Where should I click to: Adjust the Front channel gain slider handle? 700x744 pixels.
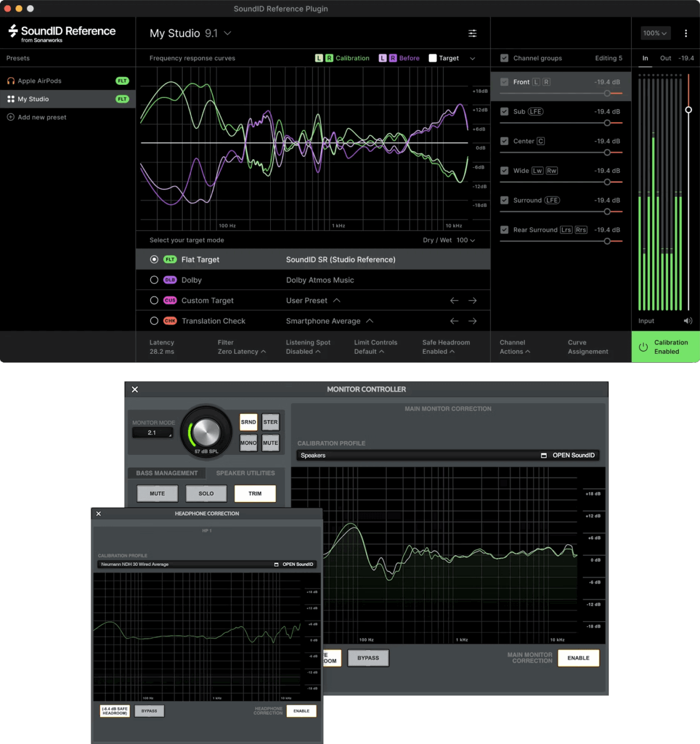pyautogui.click(x=607, y=93)
